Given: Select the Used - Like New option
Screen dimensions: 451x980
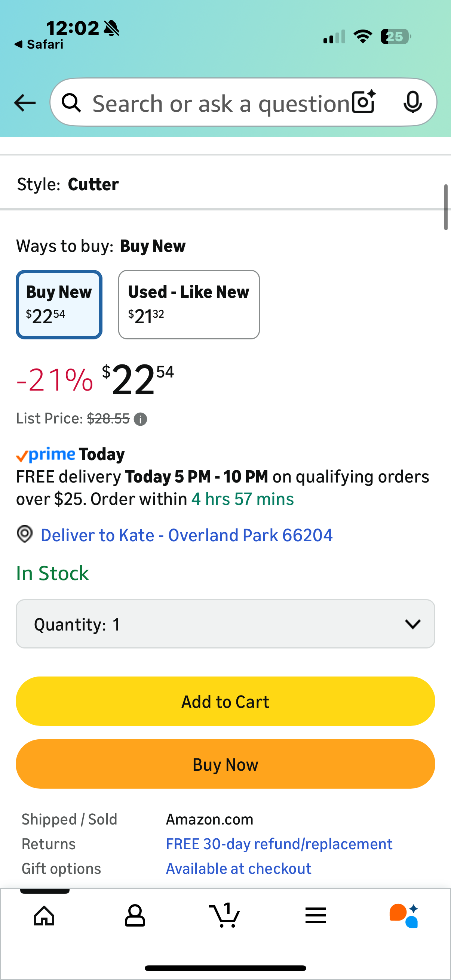Looking at the screenshot, I should pos(189,304).
